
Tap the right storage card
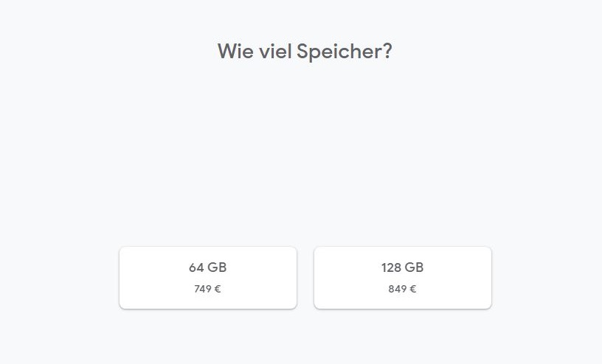[x=402, y=278]
